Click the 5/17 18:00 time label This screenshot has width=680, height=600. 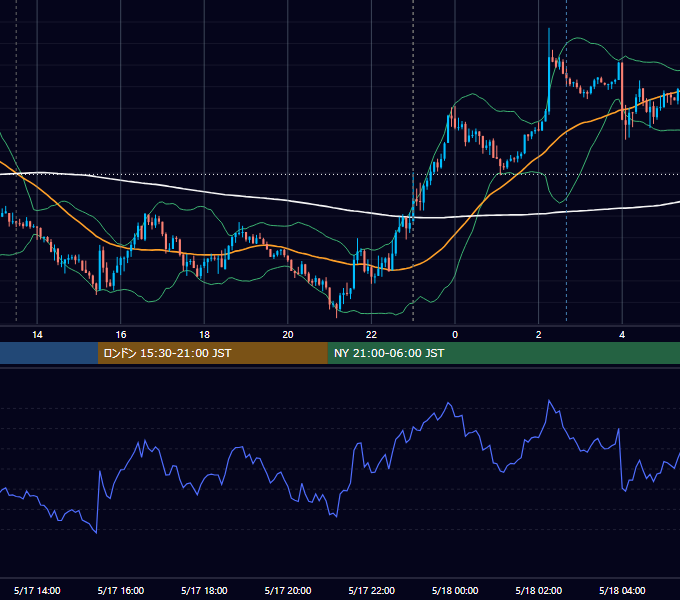[x=204, y=590]
